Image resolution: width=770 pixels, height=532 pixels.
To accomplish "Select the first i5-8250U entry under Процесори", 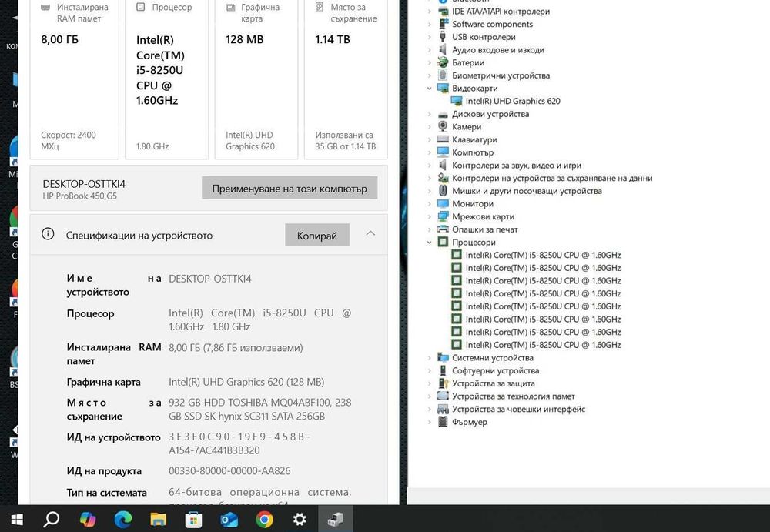I will [543, 255].
